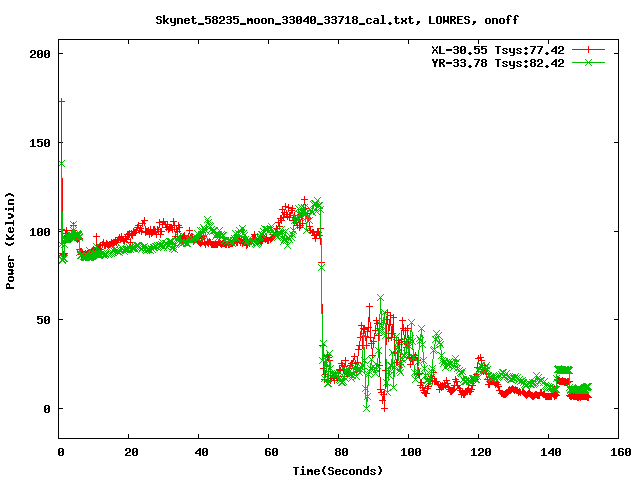Click the red plus legend line sample
The width and height of the screenshot is (640, 480).
[588, 50]
